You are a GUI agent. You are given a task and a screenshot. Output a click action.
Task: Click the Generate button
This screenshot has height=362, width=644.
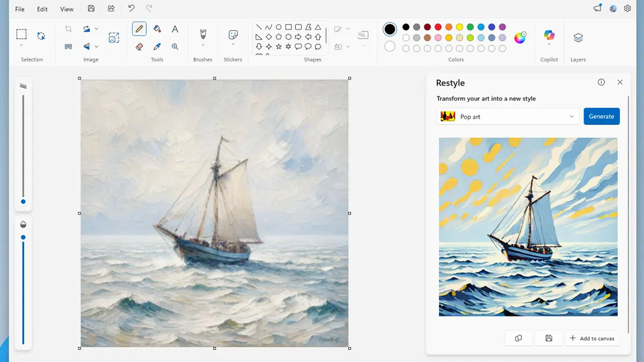click(x=601, y=116)
